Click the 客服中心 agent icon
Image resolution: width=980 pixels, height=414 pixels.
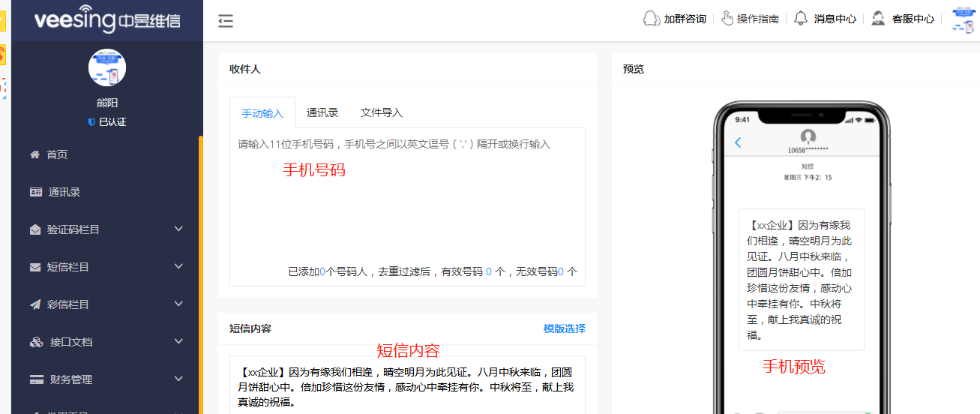click(x=878, y=18)
